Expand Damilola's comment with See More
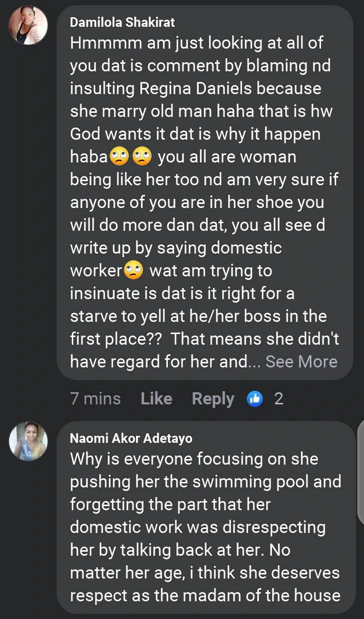The height and width of the screenshot is (619, 364). (301, 361)
